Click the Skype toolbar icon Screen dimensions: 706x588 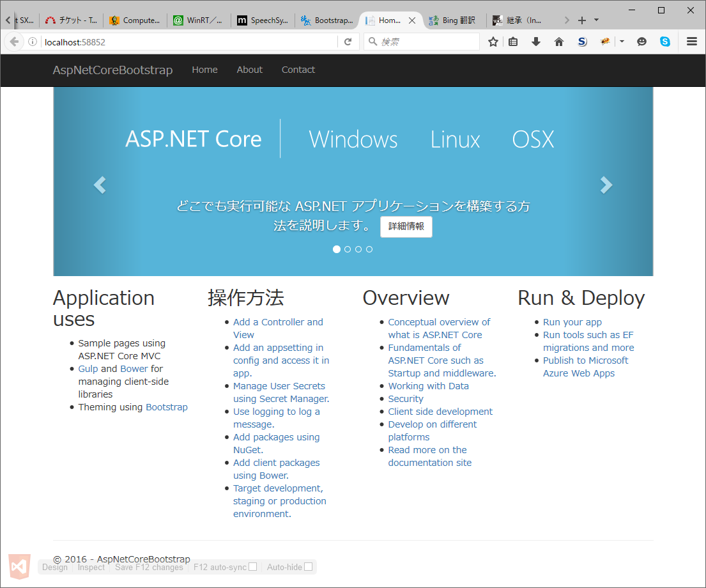[x=665, y=42]
